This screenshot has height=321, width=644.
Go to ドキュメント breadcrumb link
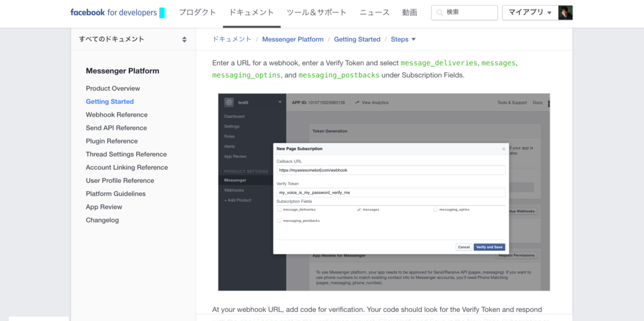coord(231,40)
